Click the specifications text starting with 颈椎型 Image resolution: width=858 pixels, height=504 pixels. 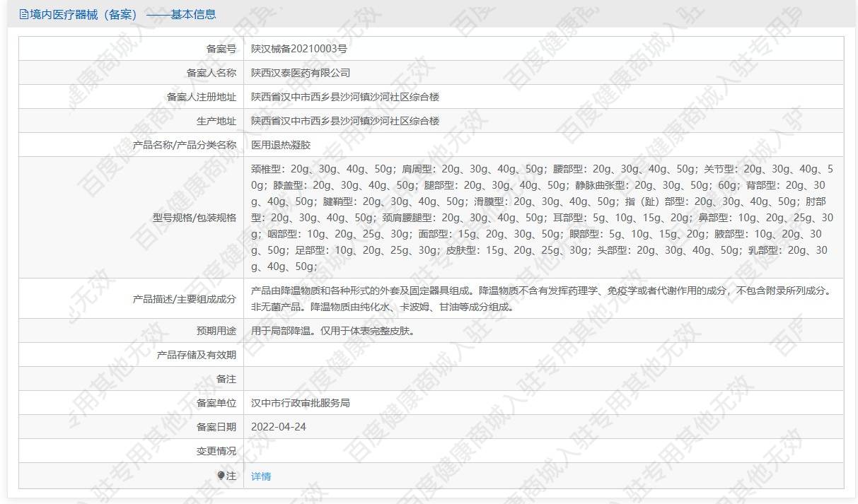(x=543, y=218)
